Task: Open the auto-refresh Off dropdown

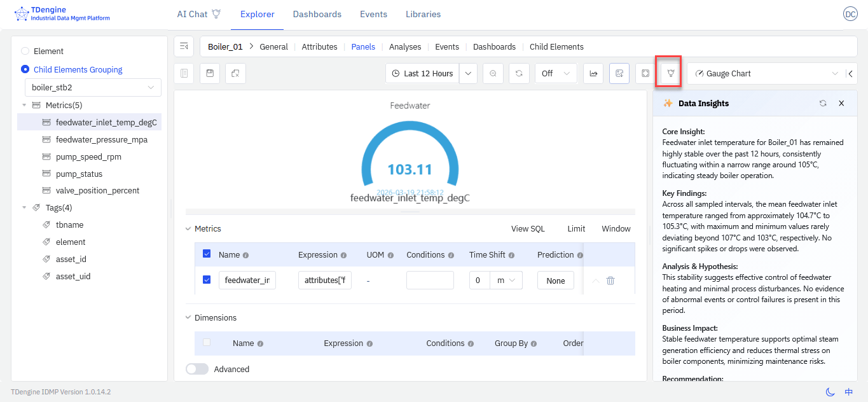Action: [556, 73]
